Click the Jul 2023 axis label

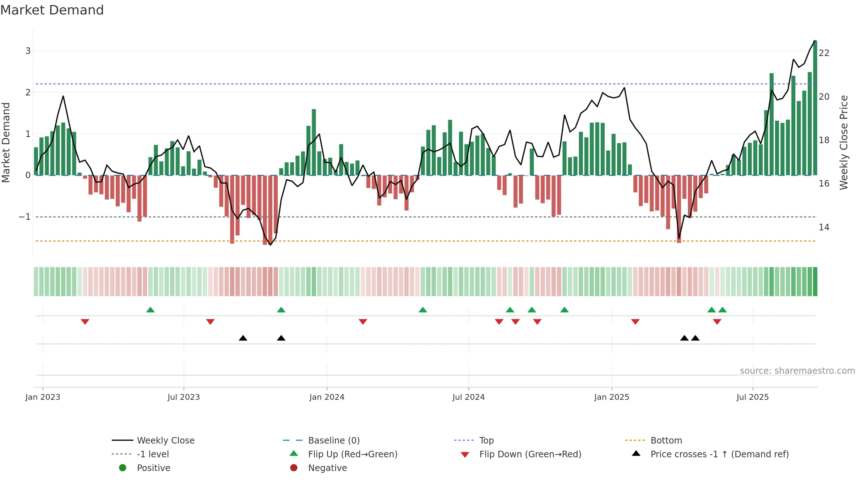[x=183, y=397]
